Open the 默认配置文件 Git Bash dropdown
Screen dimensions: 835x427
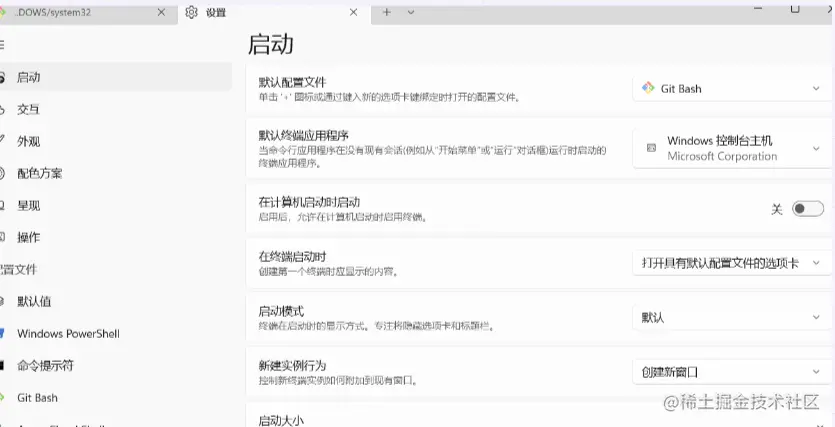click(x=732, y=89)
